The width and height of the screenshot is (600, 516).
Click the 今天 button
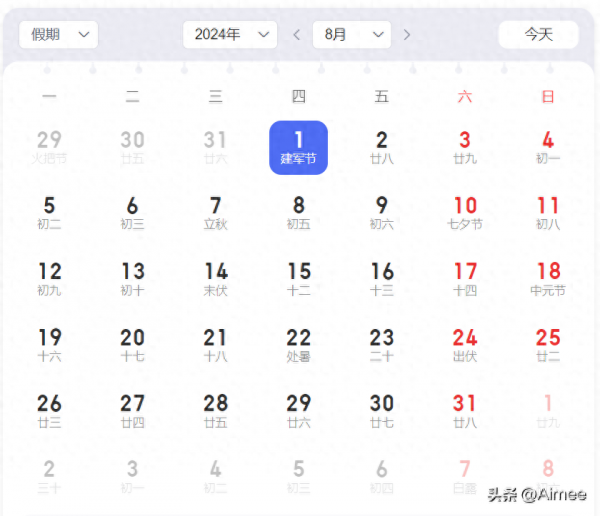(x=538, y=35)
